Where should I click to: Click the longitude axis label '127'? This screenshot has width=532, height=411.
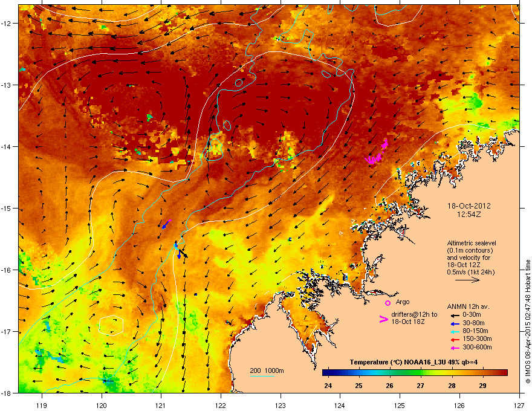coord(519,406)
